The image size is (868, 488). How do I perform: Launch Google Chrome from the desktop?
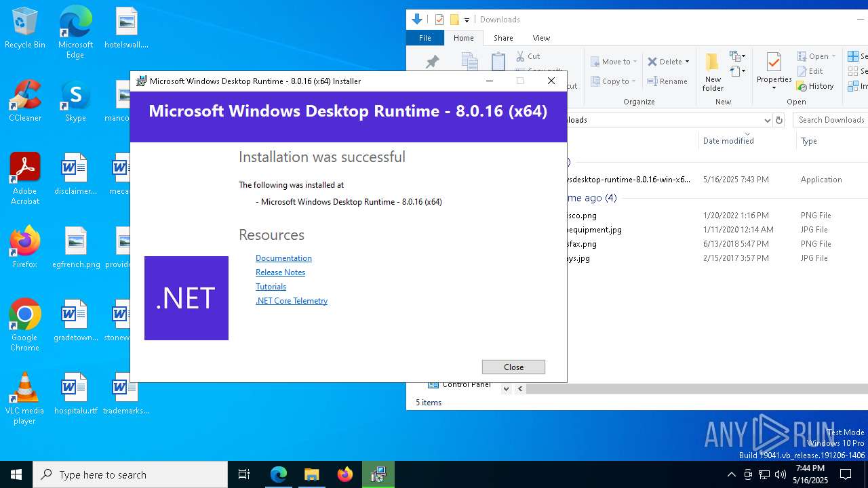[25, 325]
